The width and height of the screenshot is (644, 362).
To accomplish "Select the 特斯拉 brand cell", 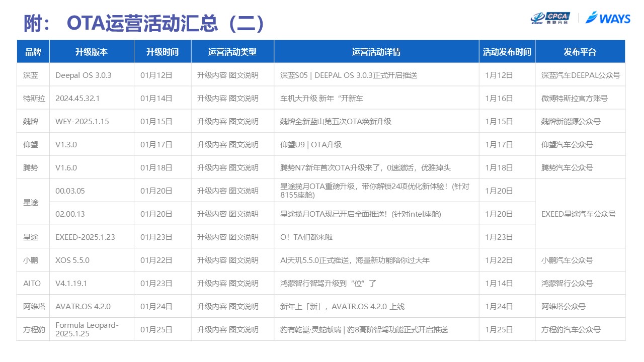I will (x=34, y=99).
